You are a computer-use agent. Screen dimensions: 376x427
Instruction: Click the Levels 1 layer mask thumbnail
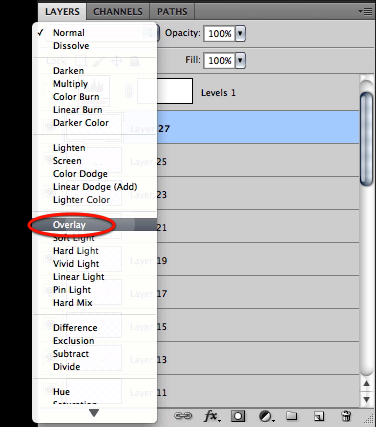(165, 91)
